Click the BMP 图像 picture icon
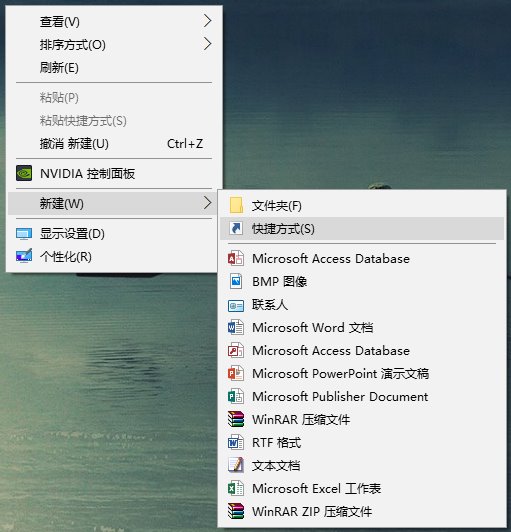 pos(236,281)
